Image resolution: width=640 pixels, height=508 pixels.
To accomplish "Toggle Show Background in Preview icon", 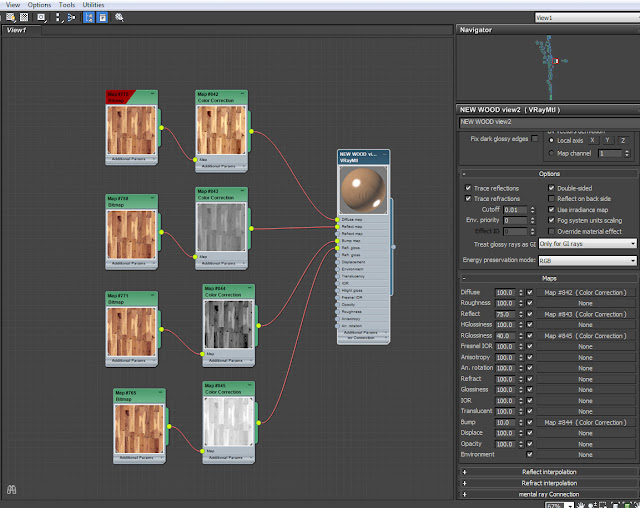I will coord(24,18).
